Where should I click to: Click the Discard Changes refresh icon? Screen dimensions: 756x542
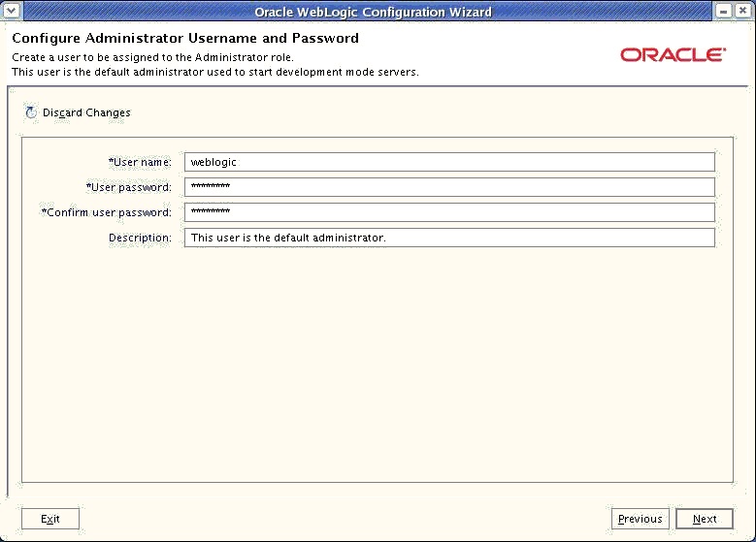click(31, 112)
